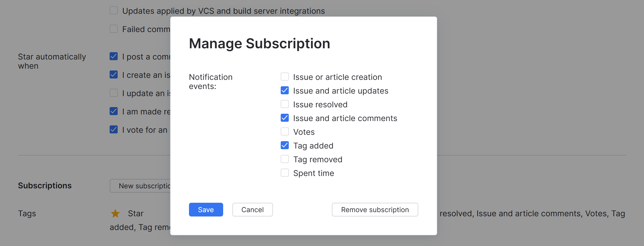Uncheck 'I post a comment' option
This screenshot has height=246, width=644.
[114, 56]
